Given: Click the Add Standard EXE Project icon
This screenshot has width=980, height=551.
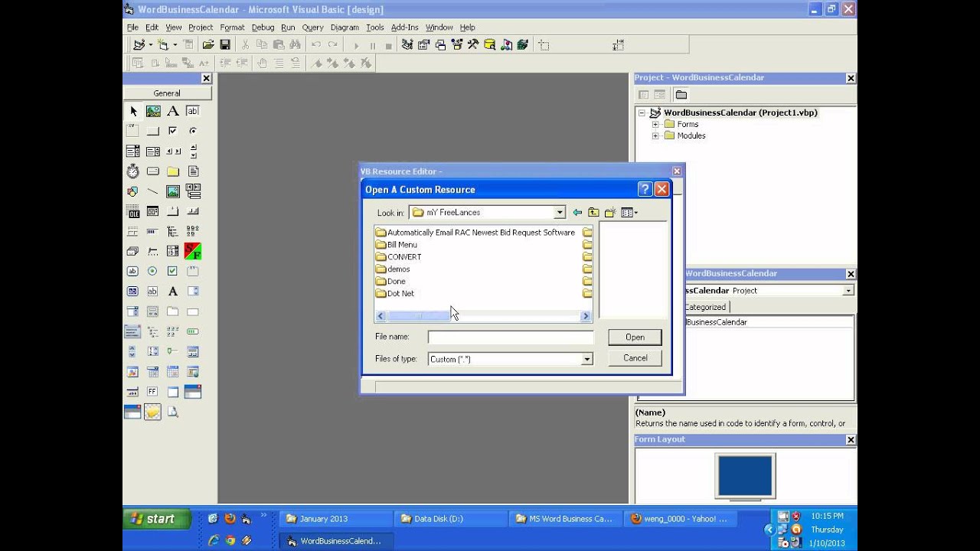Looking at the screenshot, I should point(138,45).
